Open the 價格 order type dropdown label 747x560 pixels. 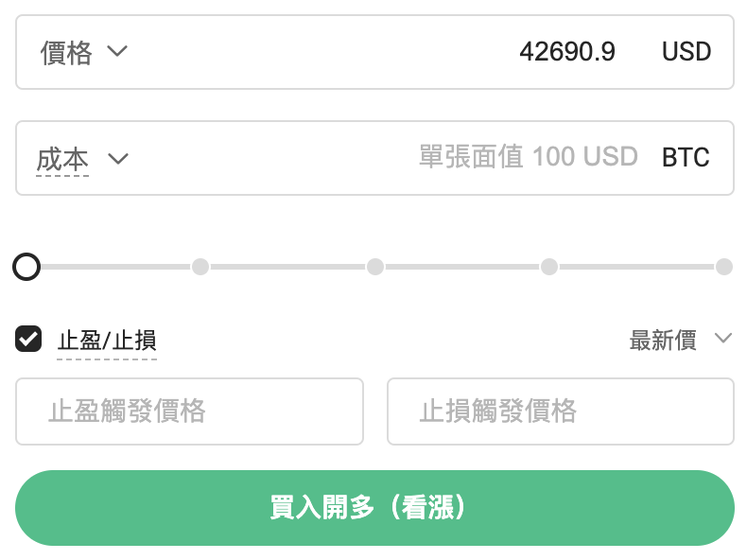click(66, 52)
